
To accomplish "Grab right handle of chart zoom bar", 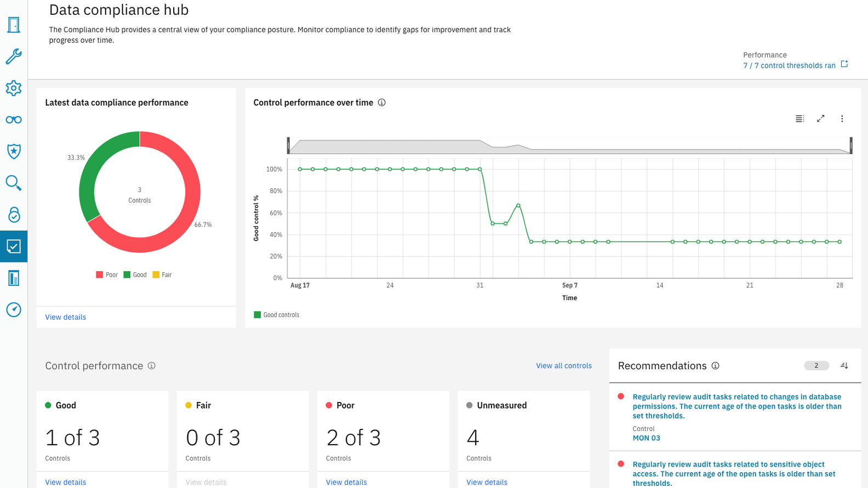I will tap(851, 145).
